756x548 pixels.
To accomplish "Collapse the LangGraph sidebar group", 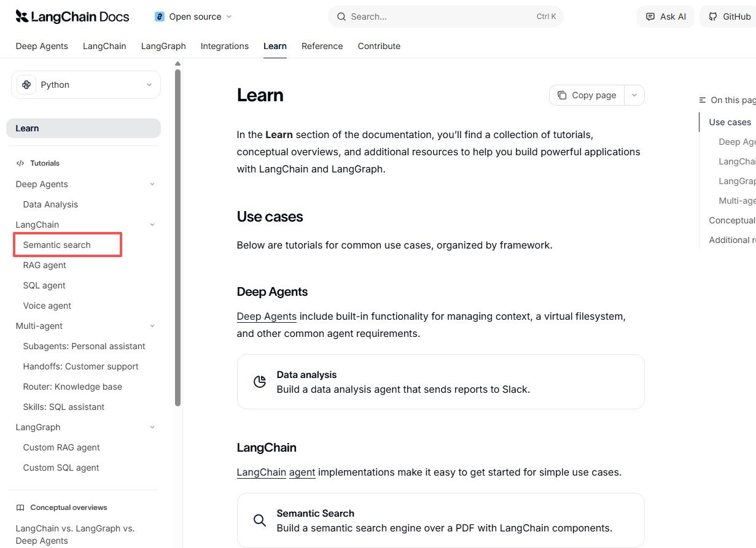I will coord(152,427).
